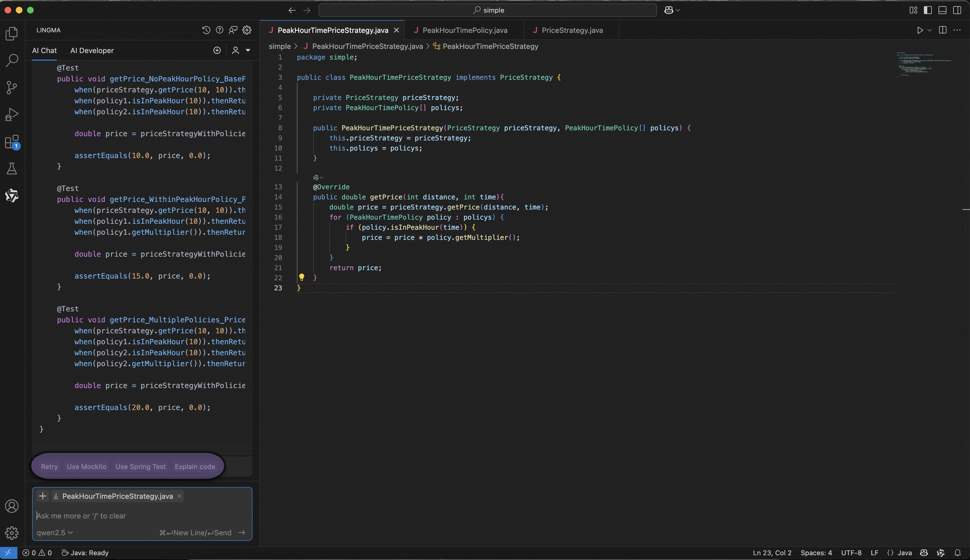Toggle the primary side bar layout
This screenshot has height=560, width=970.
[x=928, y=10]
